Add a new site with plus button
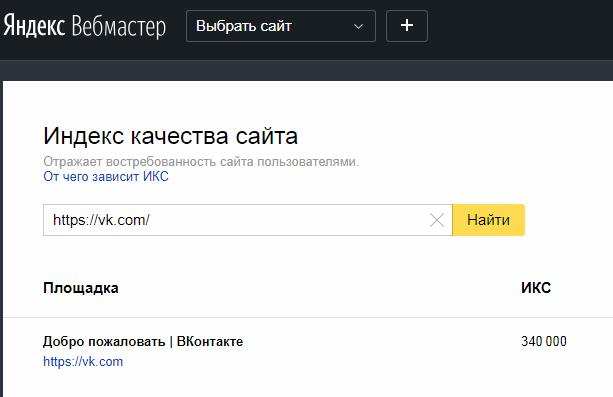Viewport: 613px width, 397px height. (407, 26)
